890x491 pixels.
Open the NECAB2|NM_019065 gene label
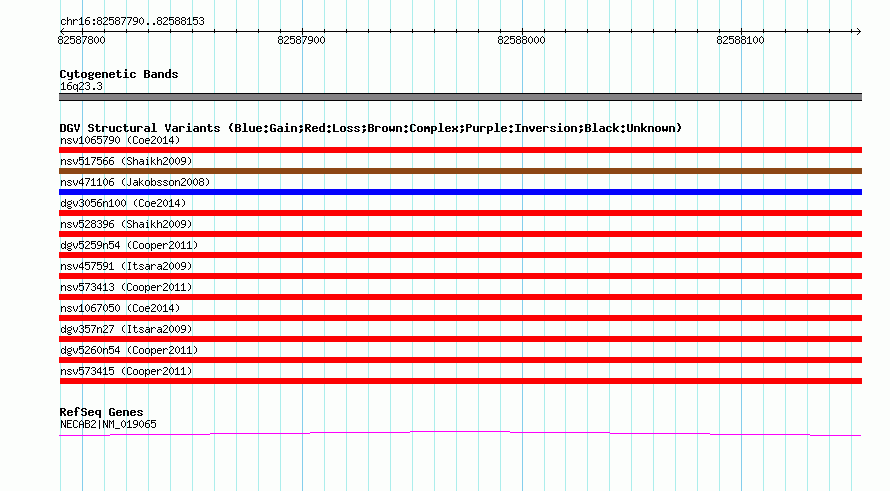[x=108, y=424]
